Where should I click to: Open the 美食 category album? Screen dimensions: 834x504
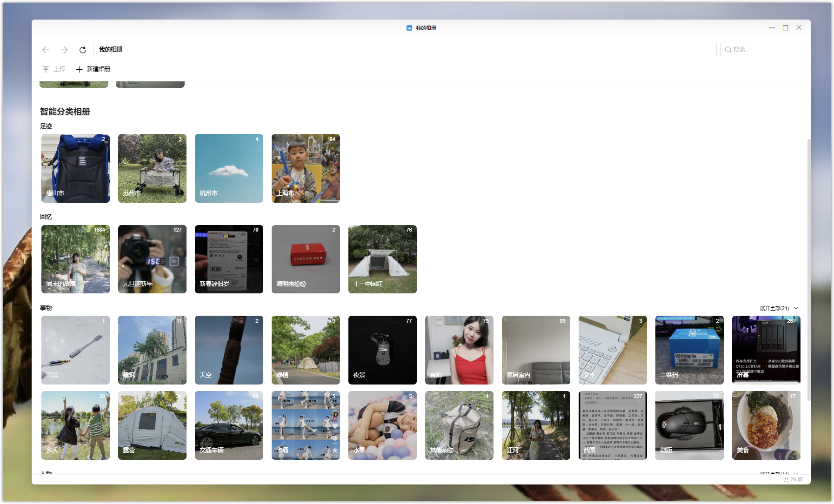pos(766,425)
